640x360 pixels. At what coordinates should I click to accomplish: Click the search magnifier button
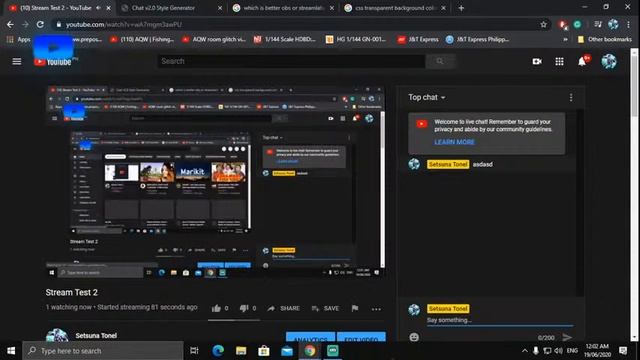click(440, 61)
